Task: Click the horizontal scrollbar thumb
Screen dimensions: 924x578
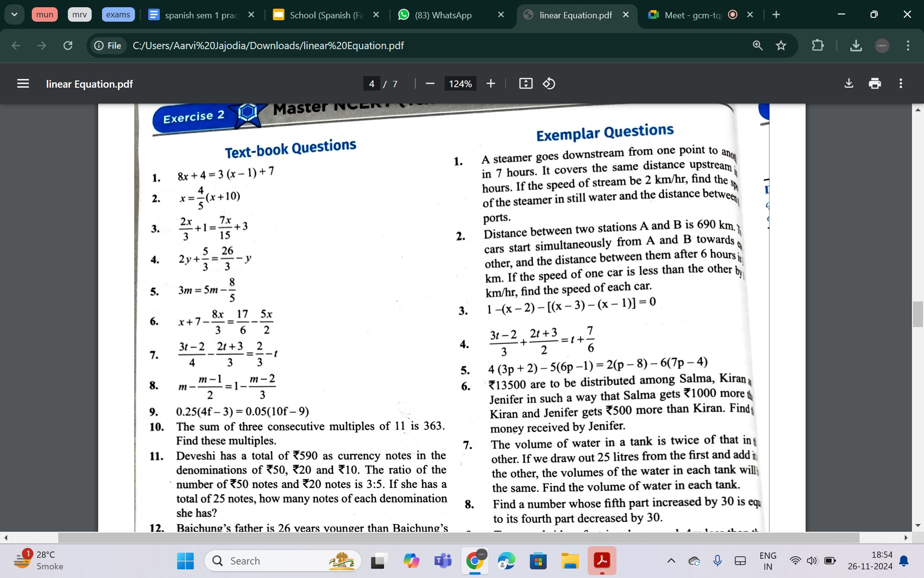Action: [x=459, y=538]
